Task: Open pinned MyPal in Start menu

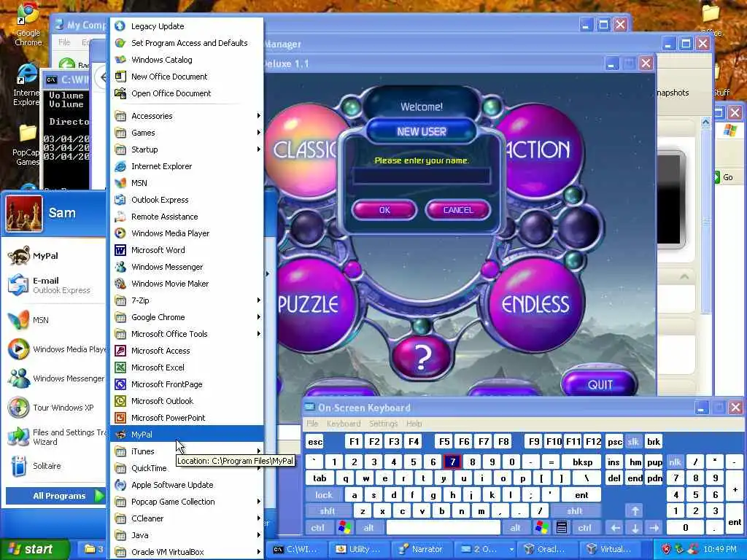Action: pos(55,256)
